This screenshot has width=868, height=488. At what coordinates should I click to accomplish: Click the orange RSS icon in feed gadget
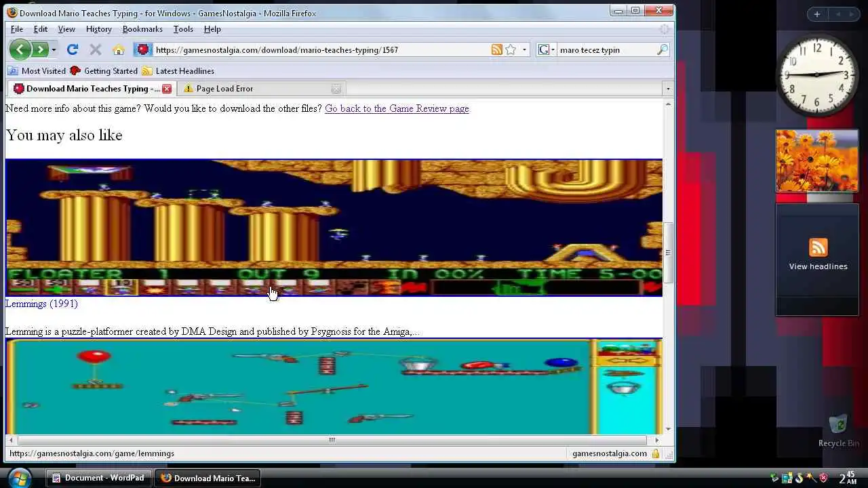coord(818,247)
